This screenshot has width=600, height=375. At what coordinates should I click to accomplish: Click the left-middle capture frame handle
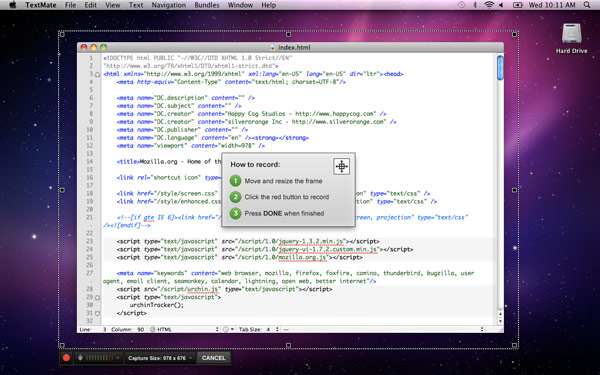coord(62,190)
